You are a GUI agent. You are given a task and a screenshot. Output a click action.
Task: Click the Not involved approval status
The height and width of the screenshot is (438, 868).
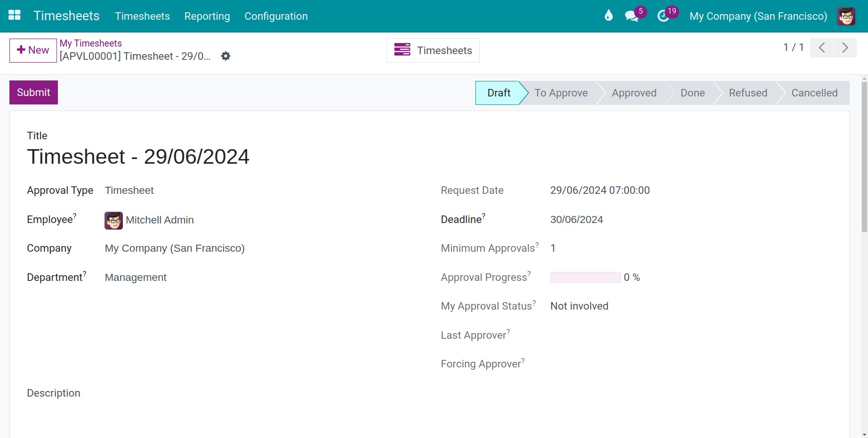579,306
